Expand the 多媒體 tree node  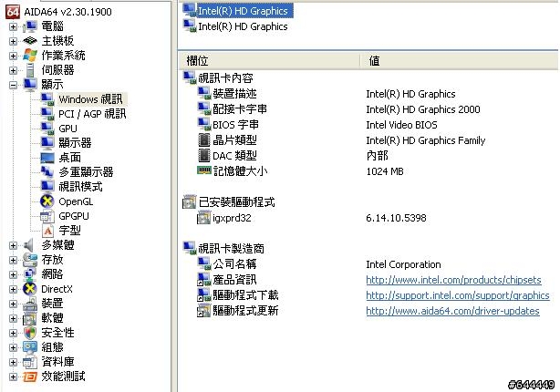click(13, 245)
